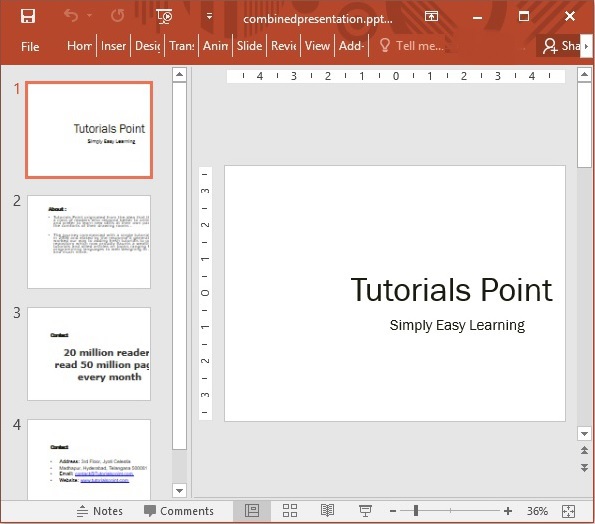This screenshot has width=595, height=524.
Task: Close the PowerPoint window
Action: pyautogui.click(x=570, y=16)
